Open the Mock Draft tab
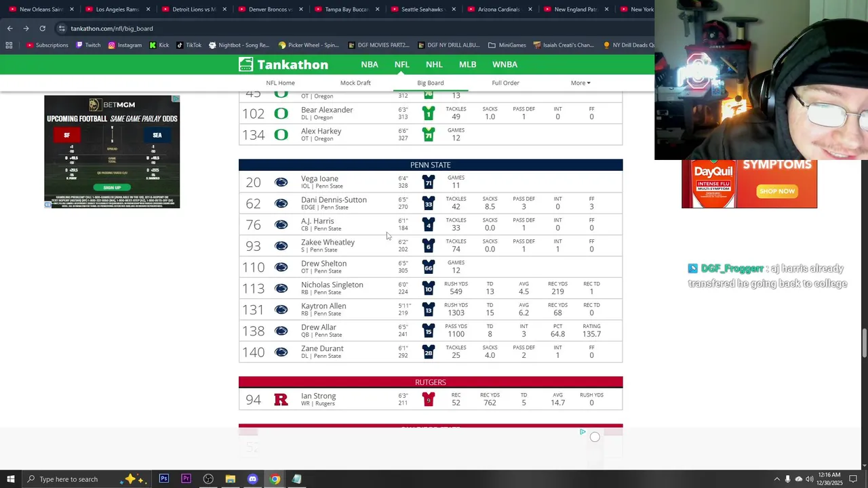This screenshot has width=868, height=488. coord(355,83)
